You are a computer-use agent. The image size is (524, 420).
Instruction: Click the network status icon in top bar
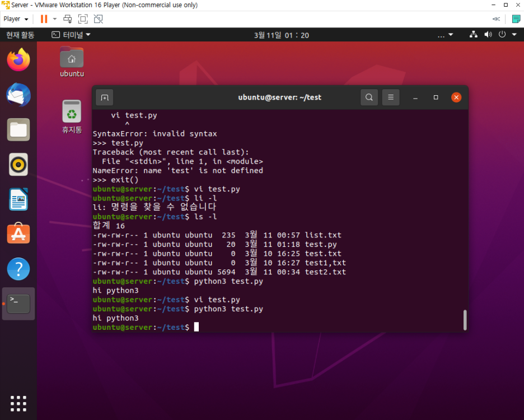pyautogui.click(x=474, y=35)
